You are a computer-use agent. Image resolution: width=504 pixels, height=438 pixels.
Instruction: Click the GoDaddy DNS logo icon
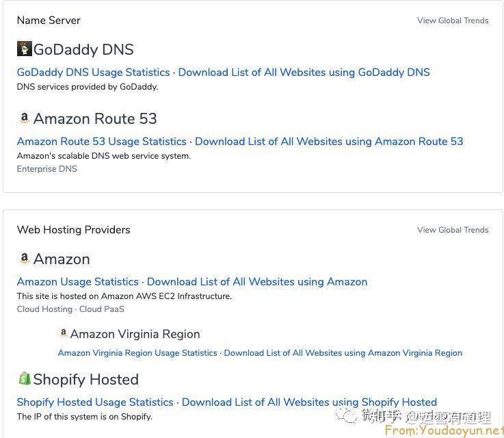[25, 49]
